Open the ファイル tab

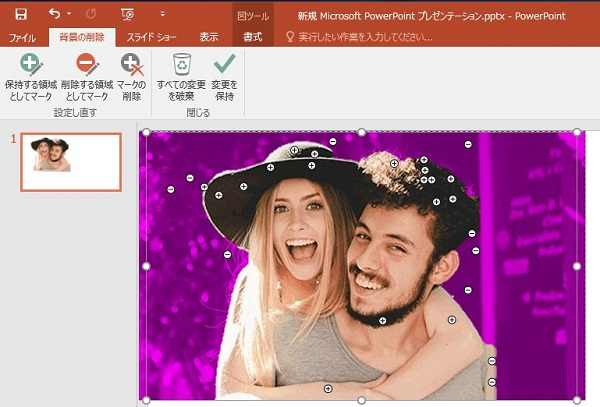(x=22, y=37)
